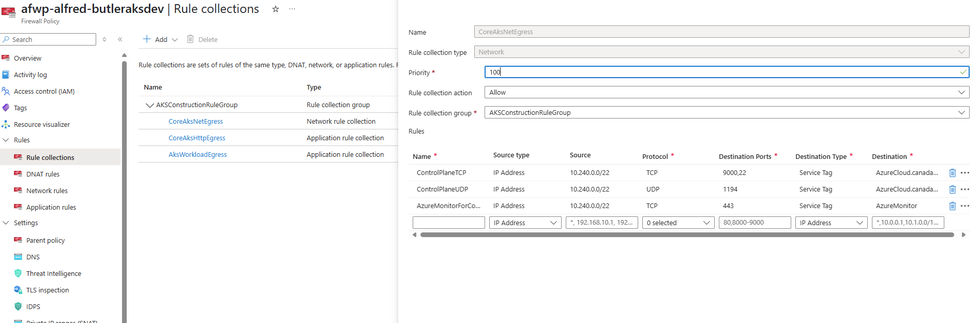Click the Destination Ports input field

[755, 223]
